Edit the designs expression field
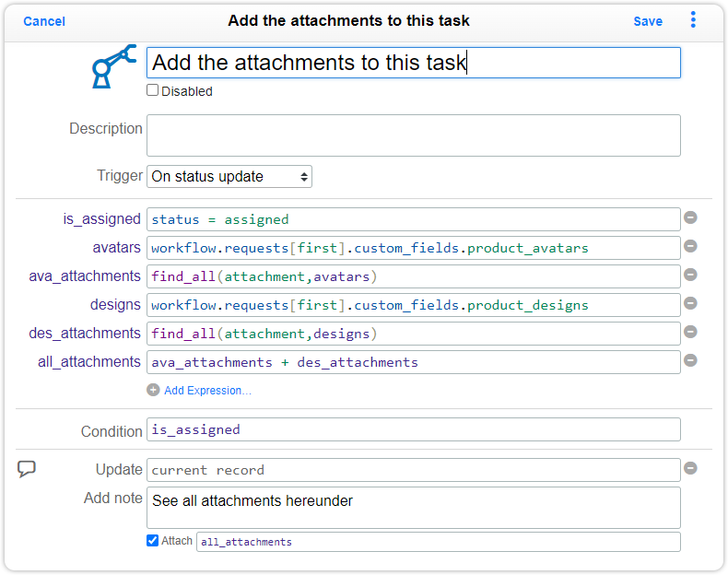Image resolution: width=728 pixels, height=575 pixels. click(414, 305)
